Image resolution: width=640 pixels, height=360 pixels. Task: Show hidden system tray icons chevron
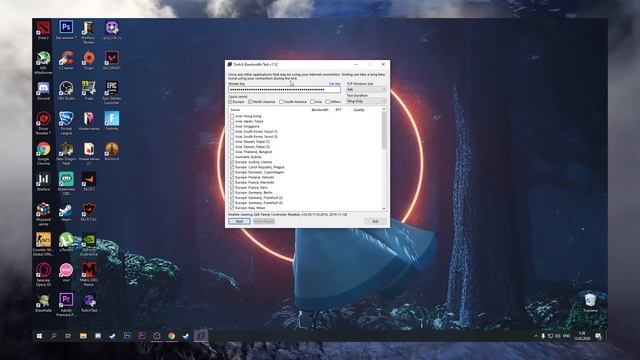pos(536,336)
